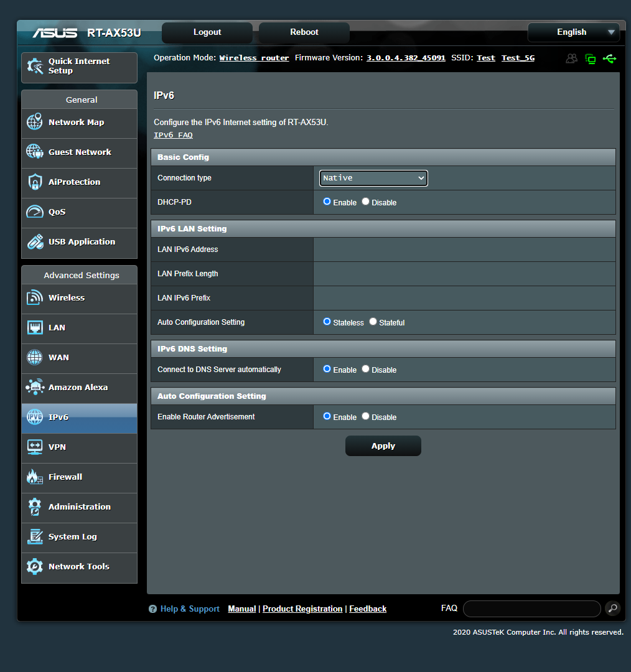Click the AiProtection shield lock icon
Image resolution: width=631 pixels, height=672 pixels.
[35, 182]
